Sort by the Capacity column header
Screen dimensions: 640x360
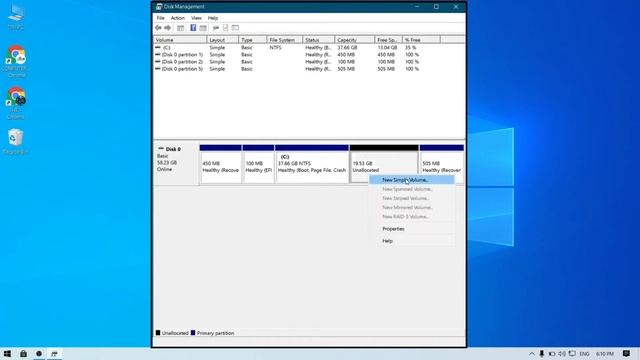tap(354, 40)
